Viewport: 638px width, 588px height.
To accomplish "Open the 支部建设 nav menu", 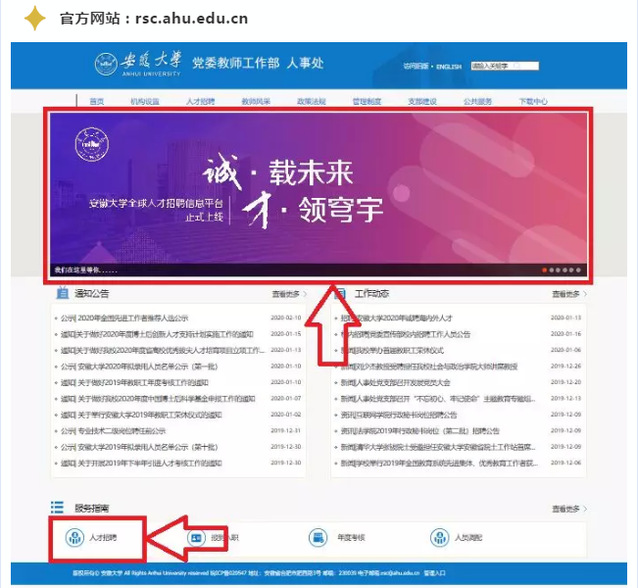I will 422,101.
